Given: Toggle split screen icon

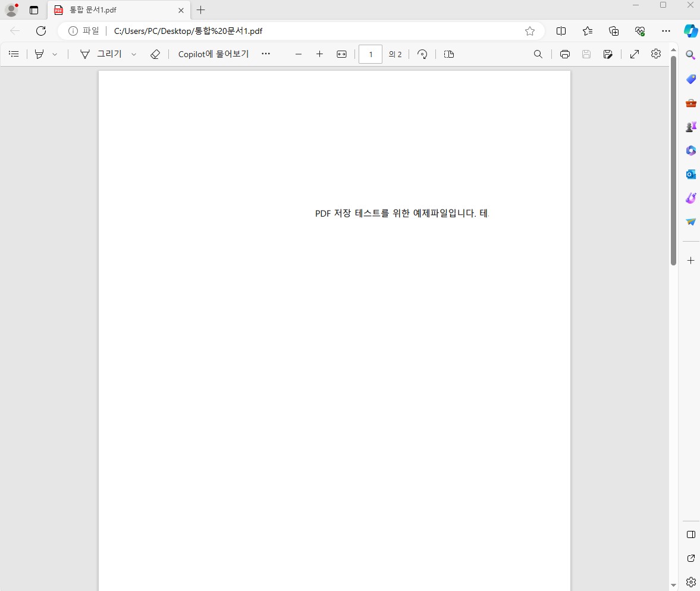Looking at the screenshot, I should 561,31.
